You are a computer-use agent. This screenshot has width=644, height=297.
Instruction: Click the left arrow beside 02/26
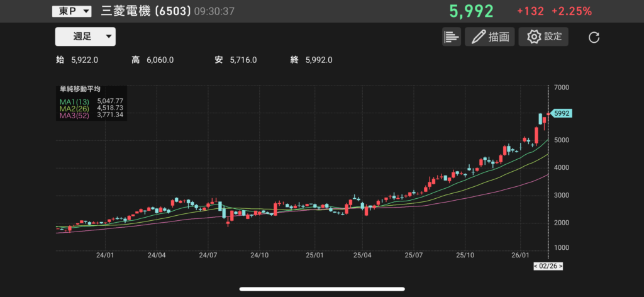[x=536, y=266]
